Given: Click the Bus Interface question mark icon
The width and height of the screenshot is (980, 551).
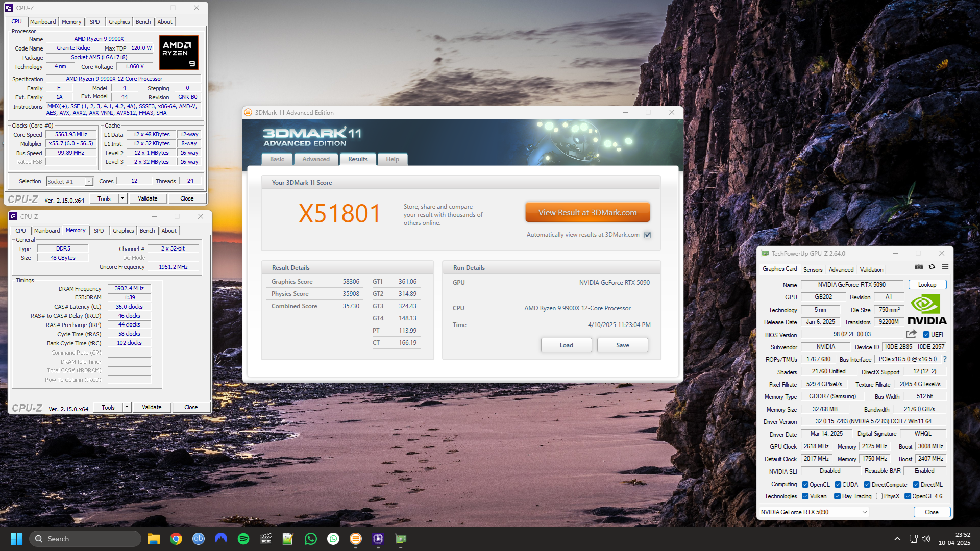Looking at the screenshot, I should (x=945, y=359).
